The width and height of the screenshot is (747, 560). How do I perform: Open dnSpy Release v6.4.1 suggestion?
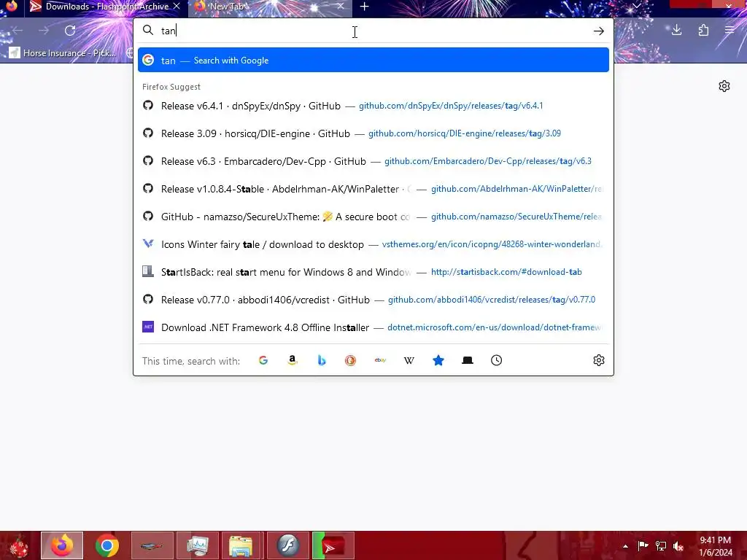tap(373, 106)
